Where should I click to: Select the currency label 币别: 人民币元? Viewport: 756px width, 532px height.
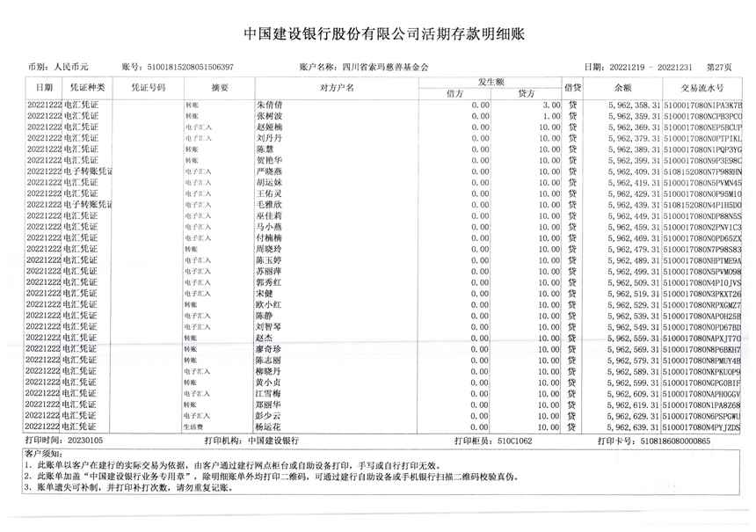58,67
